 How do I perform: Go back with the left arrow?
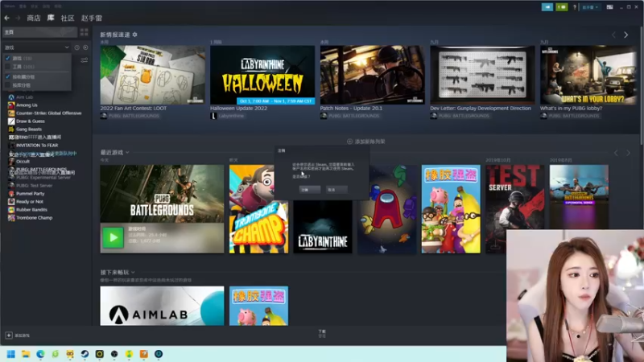(7, 18)
